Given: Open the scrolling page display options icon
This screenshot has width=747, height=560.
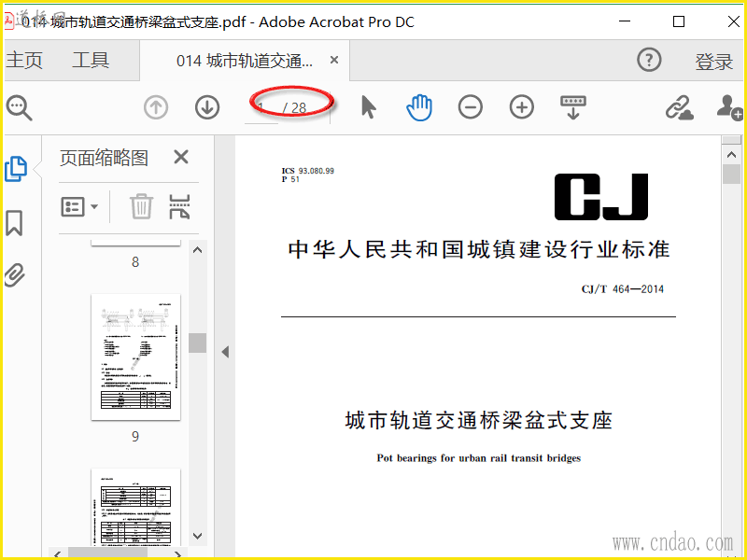Looking at the screenshot, I should pyautogui.click(x=573, y=107).
